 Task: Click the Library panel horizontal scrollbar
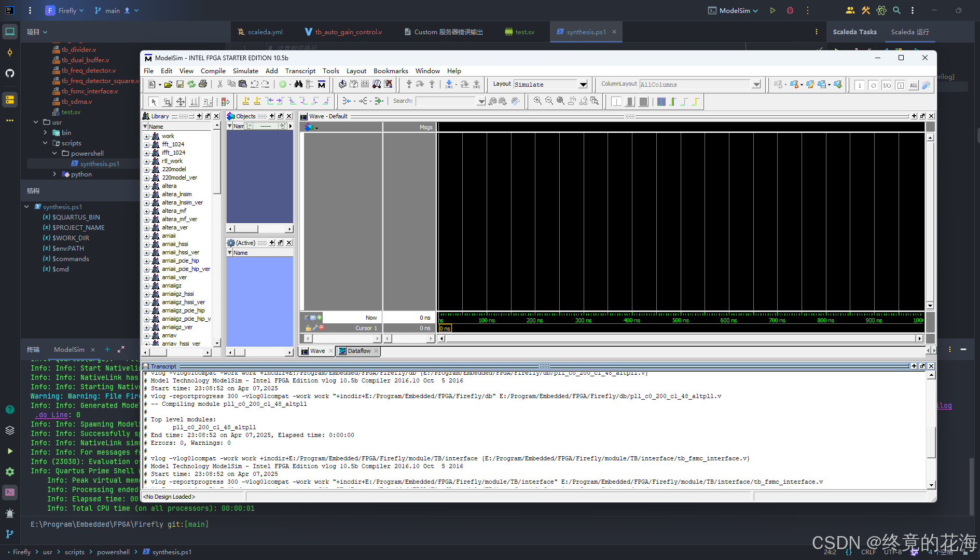[177, 352]
